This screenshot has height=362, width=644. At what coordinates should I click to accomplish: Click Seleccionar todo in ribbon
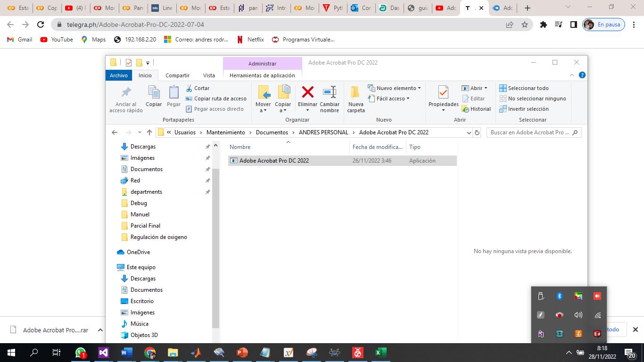528,88
